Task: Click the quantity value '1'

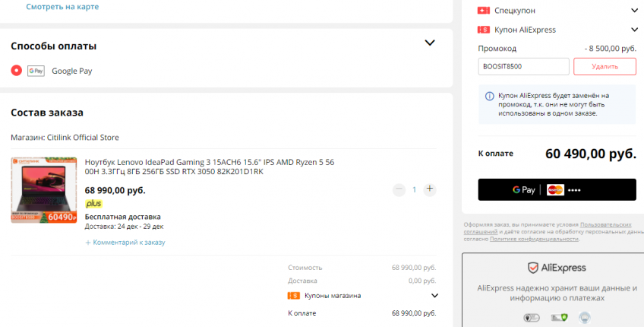Action: (414, 189)
